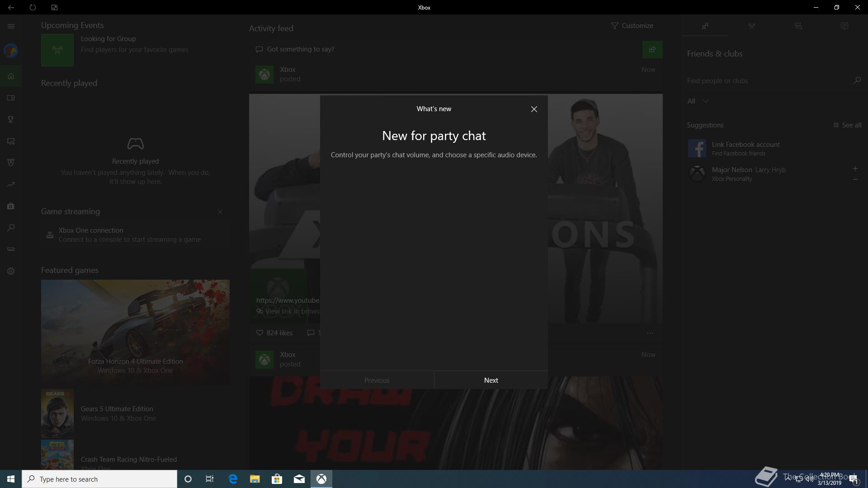Viewport: 868px width, 488px height.
Task: Remove Major Nelson suggestion with minus
Action: [x=855, y=179]
